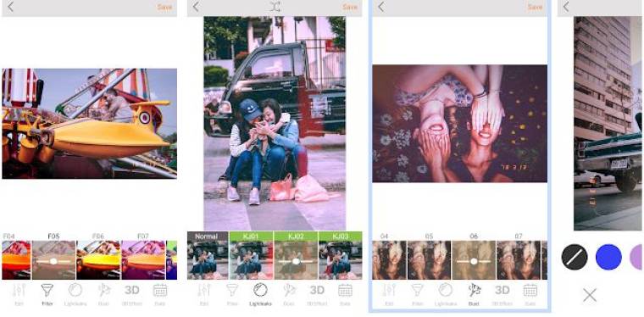Open 3D Effect from Filter screen
644x317 pixels.
[132, 295]
